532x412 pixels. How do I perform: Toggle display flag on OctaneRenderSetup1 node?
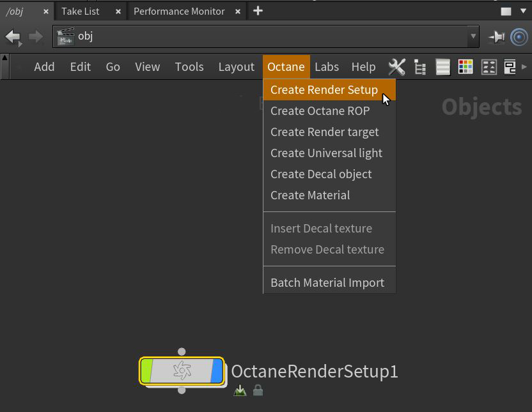pos(217,371)
